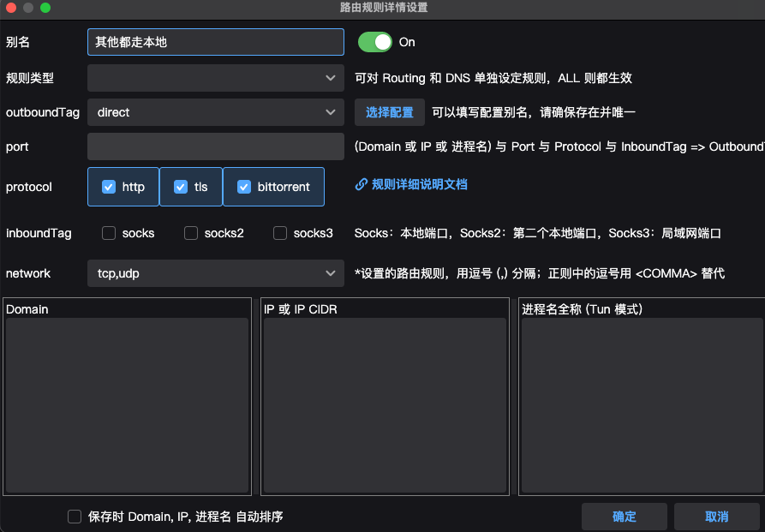Check the socks3 局域网端口 option
765x532 pixels.
coord(280,232)
